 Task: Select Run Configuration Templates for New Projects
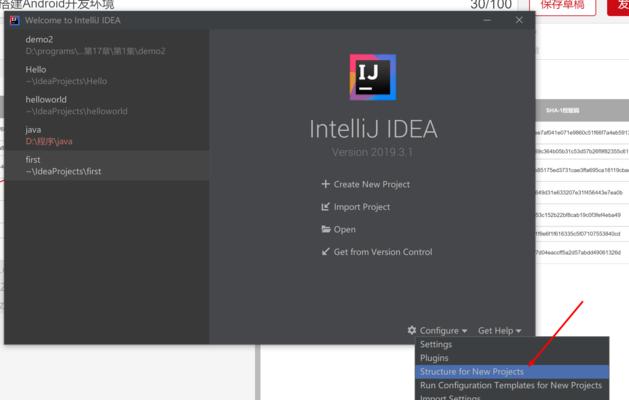click(512, 385)
